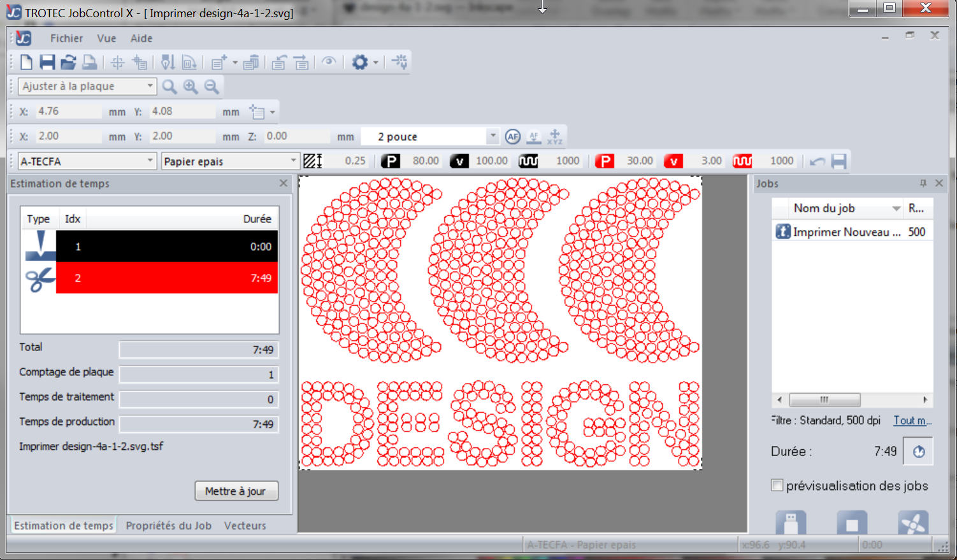Open the Fichier menu
957x560 pixels.
point(66,38)
